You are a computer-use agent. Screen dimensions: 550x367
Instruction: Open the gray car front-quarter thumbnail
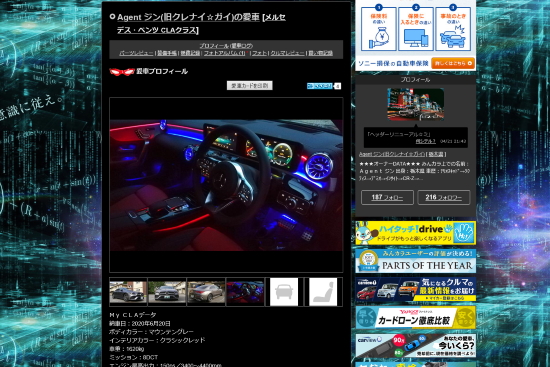click(128, 292)
